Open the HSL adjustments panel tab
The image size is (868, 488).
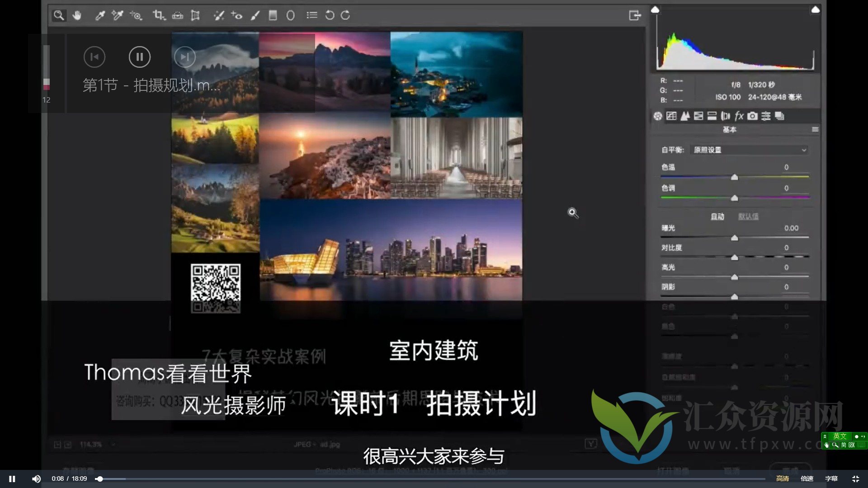coord(698,116)
